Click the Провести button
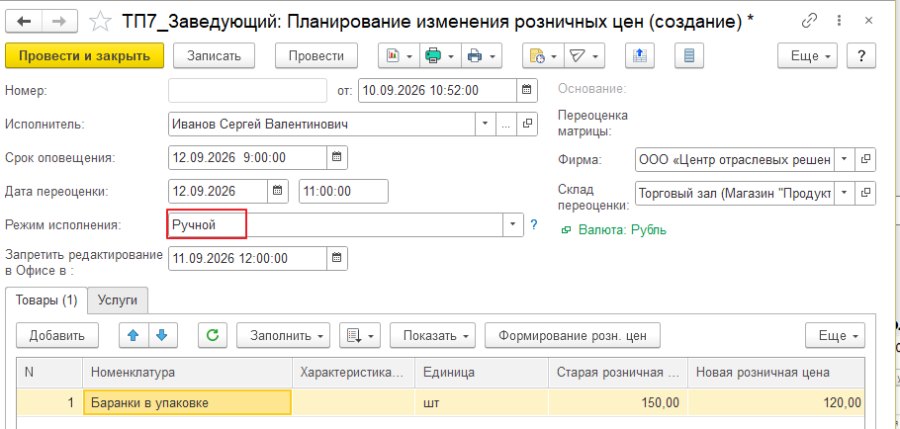Screen dimensions: 900x429 pos(316,56)
